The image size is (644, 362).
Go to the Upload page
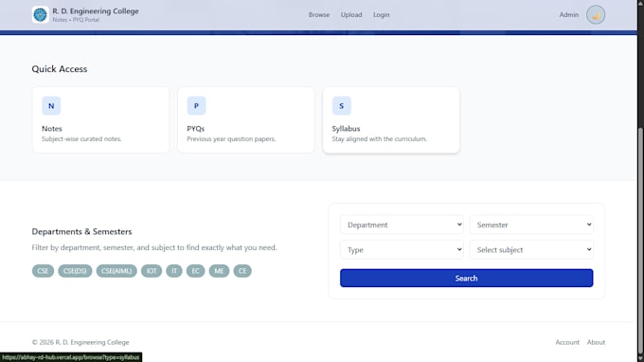pos(351,15)
